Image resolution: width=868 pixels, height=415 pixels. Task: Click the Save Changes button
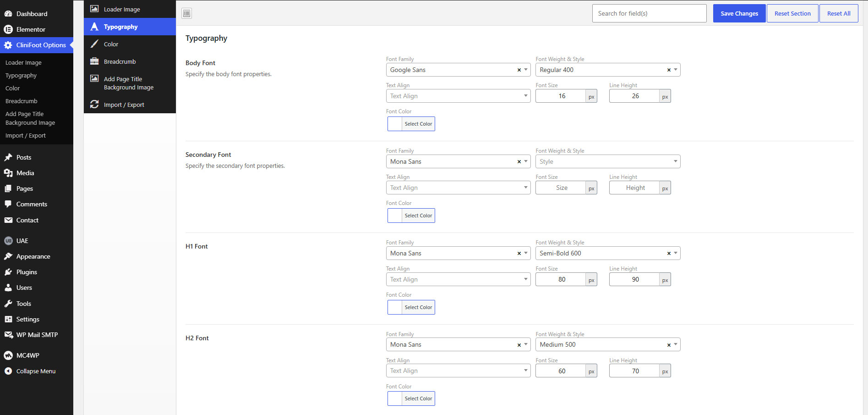click(739, 13)
